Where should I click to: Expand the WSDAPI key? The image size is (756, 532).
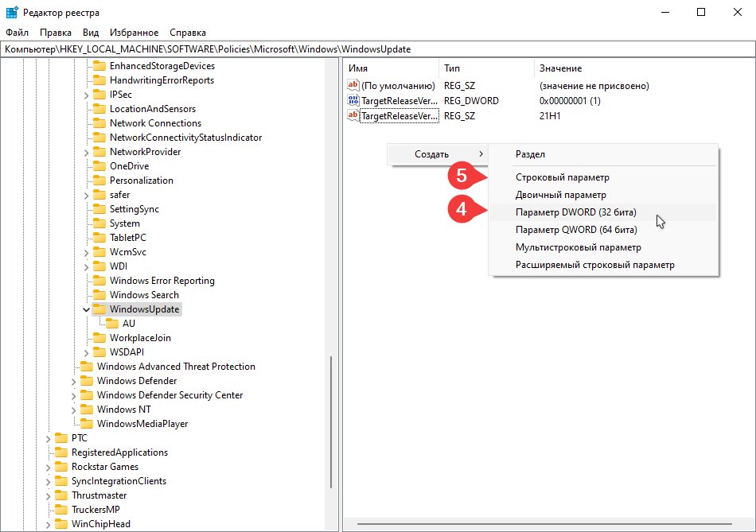point(86,353)
